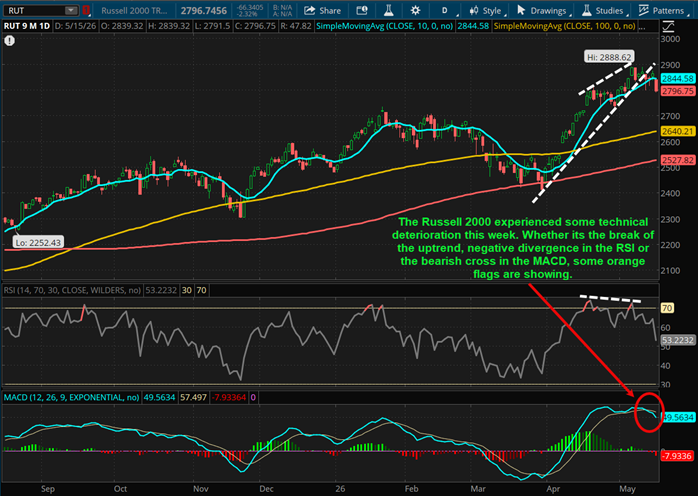Click the 2527.82 moving average axis label
699x496 pixels.
tap(677, 160)
